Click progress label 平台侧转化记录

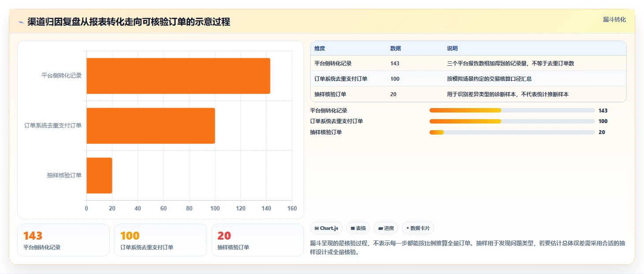tap(329, 111)
